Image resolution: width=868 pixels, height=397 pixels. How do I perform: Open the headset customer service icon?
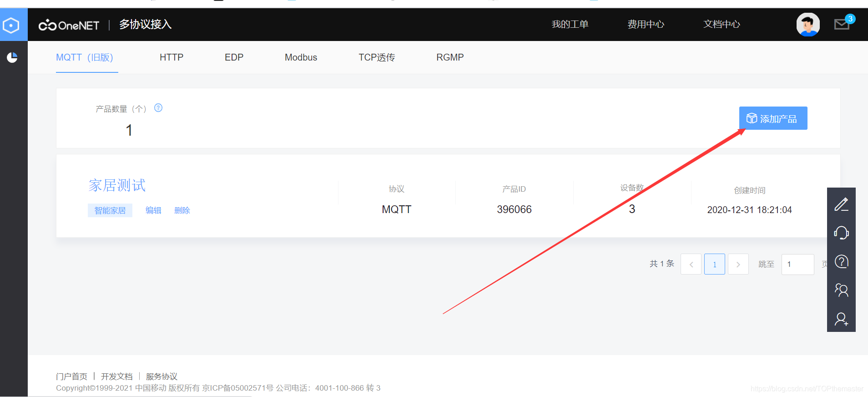[841, 233]
